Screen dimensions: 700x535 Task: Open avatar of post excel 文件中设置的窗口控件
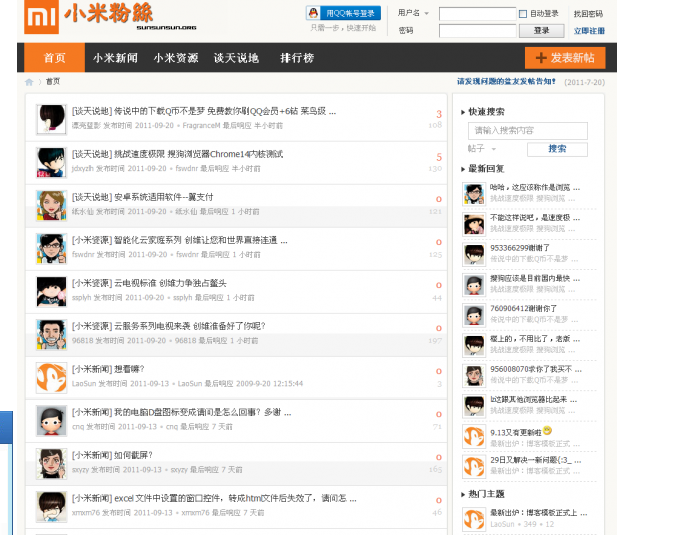(51, 507)
